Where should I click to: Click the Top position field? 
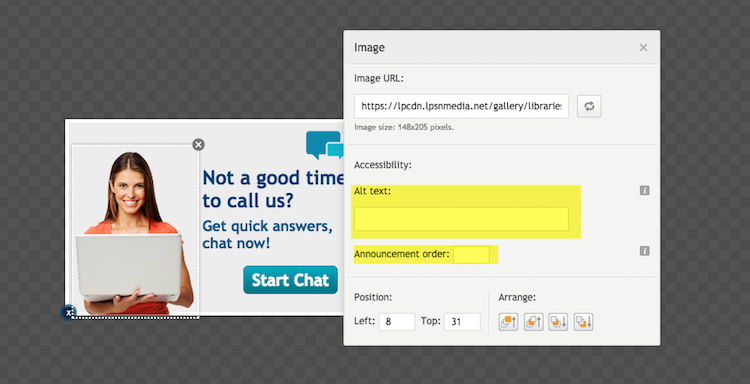coord(462,322)
